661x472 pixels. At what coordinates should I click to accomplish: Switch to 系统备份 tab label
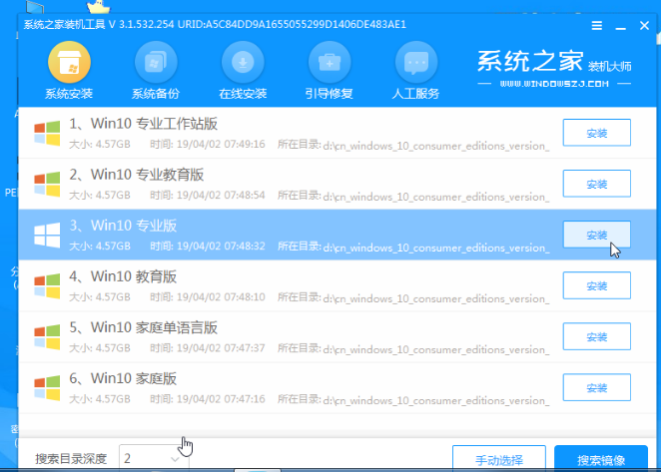156,94
